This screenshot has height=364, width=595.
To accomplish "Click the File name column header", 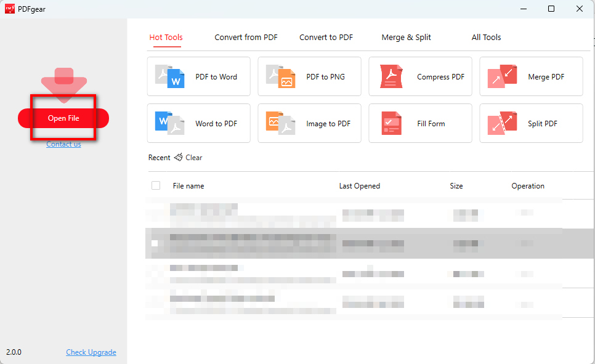I will [x=188, y=185].
